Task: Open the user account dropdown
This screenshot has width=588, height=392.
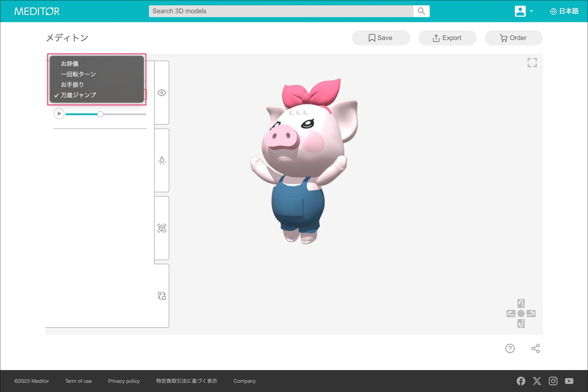Action: pyautogui.click(x=524, y=11)
